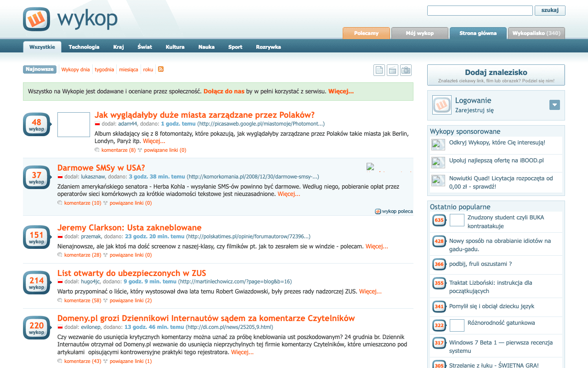Click the szukaj search button

click(x=550, y=10)
